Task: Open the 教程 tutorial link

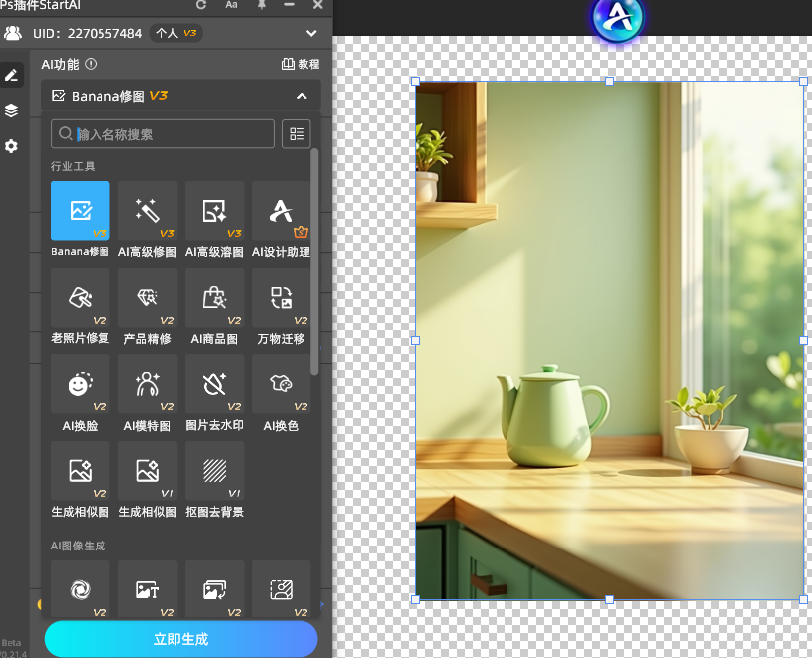Action: [x=301, y=64]
